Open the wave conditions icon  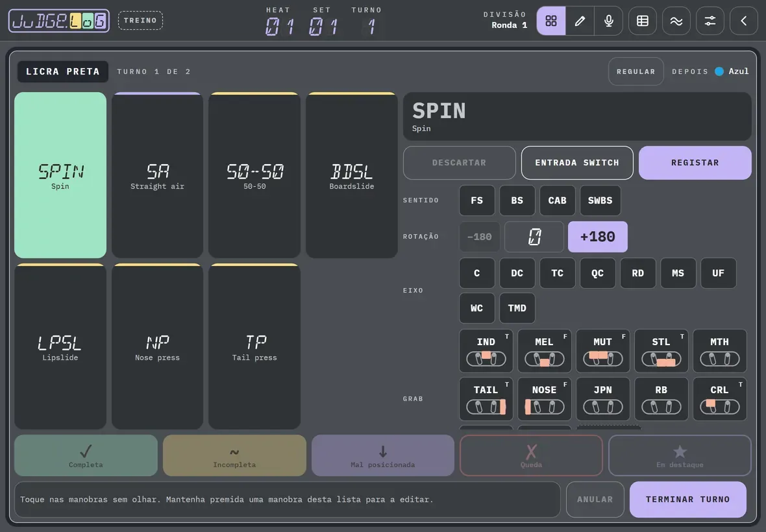(676, 21)
